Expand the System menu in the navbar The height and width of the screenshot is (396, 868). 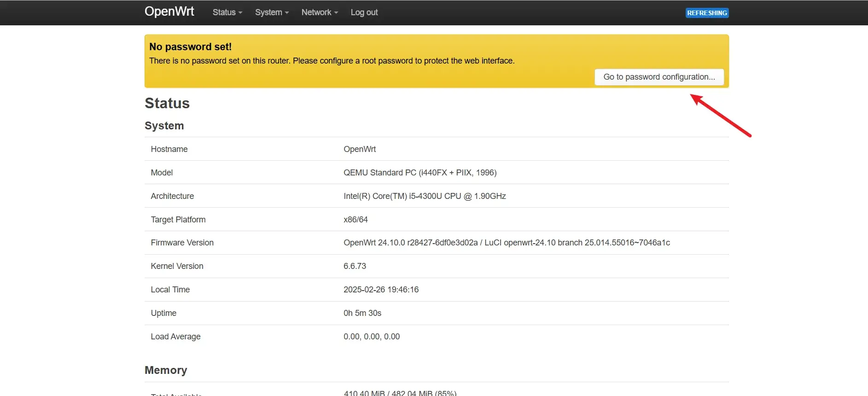[272, 12]
